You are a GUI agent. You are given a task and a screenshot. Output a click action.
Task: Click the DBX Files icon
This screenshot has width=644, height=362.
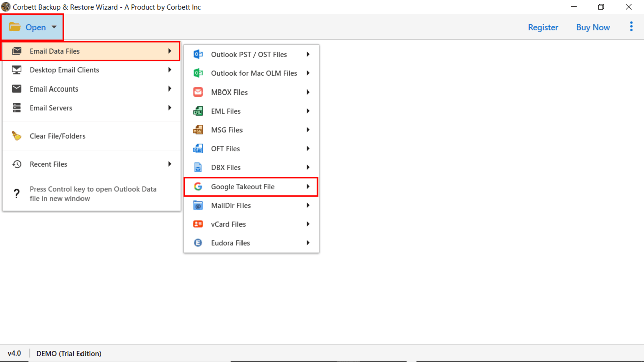coord(198,167)
